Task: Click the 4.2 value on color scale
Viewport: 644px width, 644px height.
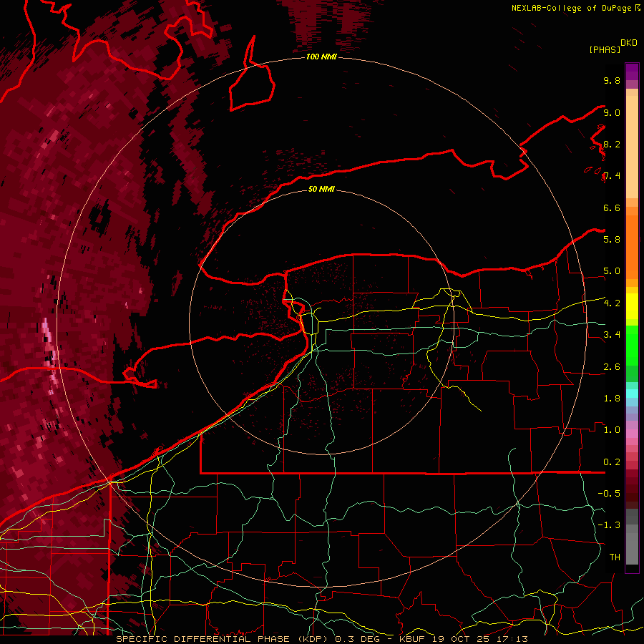Action: click(x=612, y=303)
